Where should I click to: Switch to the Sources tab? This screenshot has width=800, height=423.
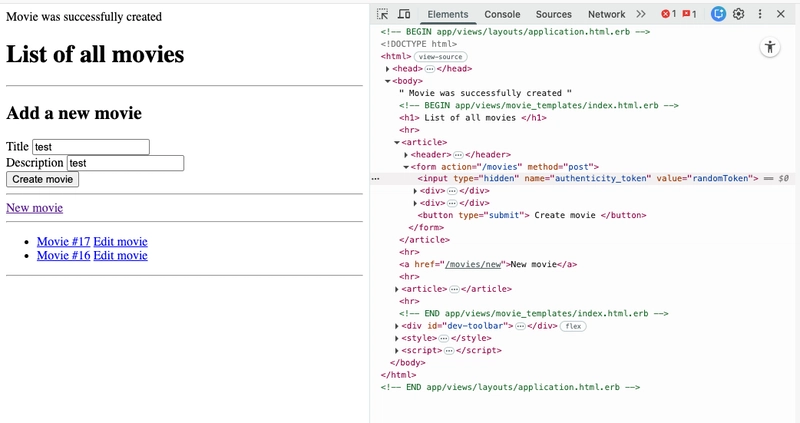554,14
